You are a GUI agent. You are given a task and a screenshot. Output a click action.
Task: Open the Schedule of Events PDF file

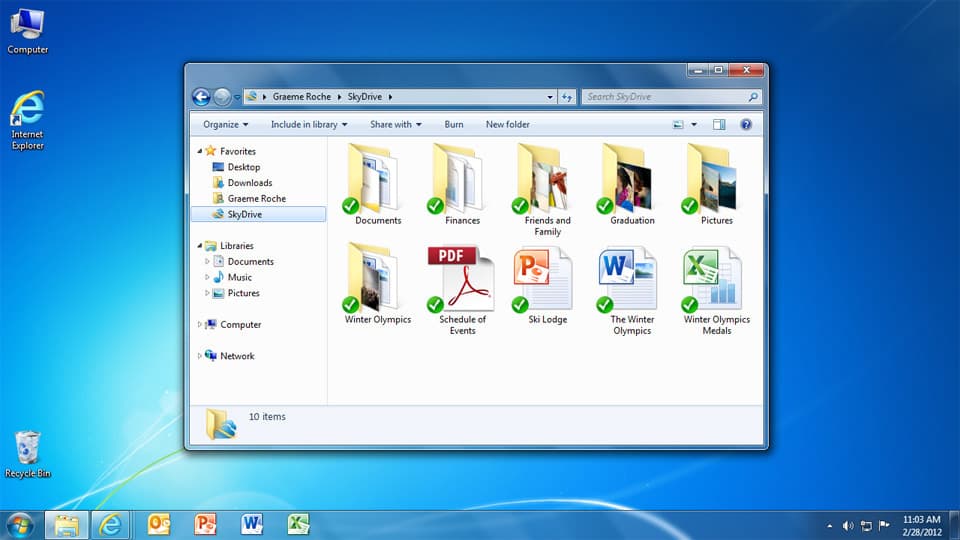coord(462,279)
